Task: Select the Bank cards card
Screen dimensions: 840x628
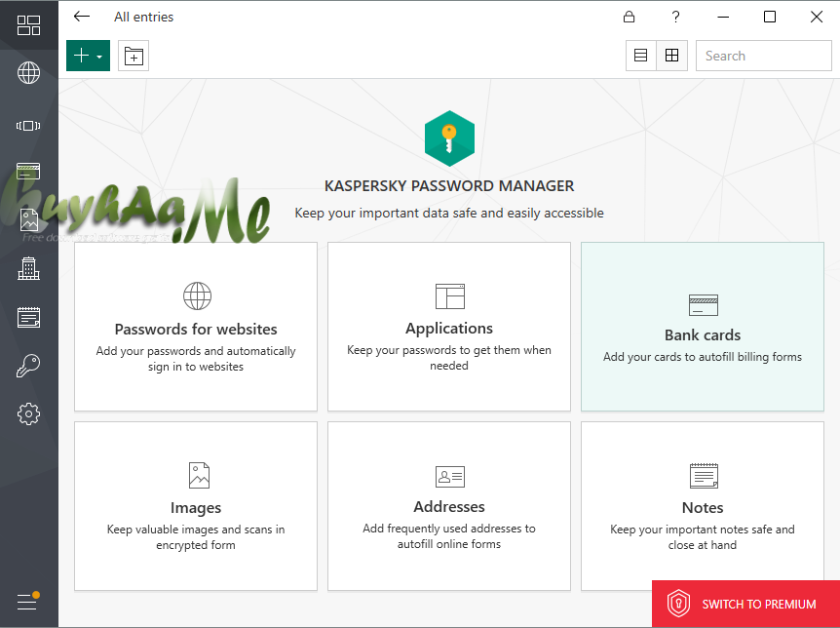Action: [703, 327]
